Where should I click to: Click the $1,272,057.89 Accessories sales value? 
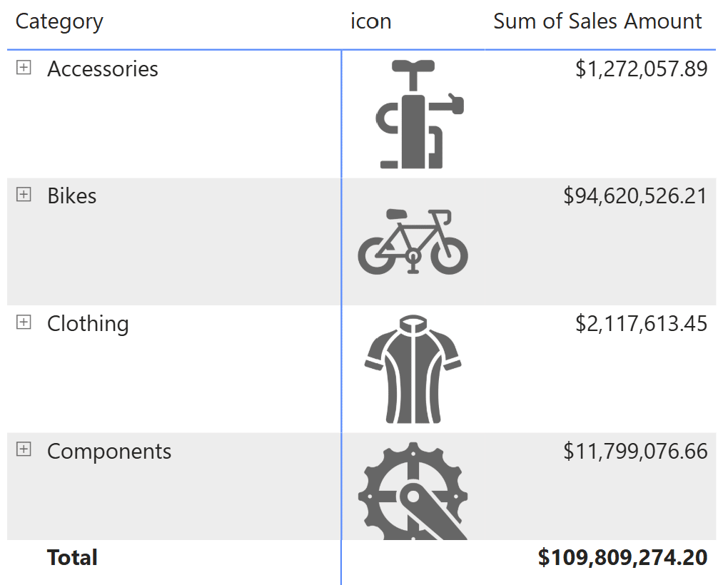pos(641,69)
